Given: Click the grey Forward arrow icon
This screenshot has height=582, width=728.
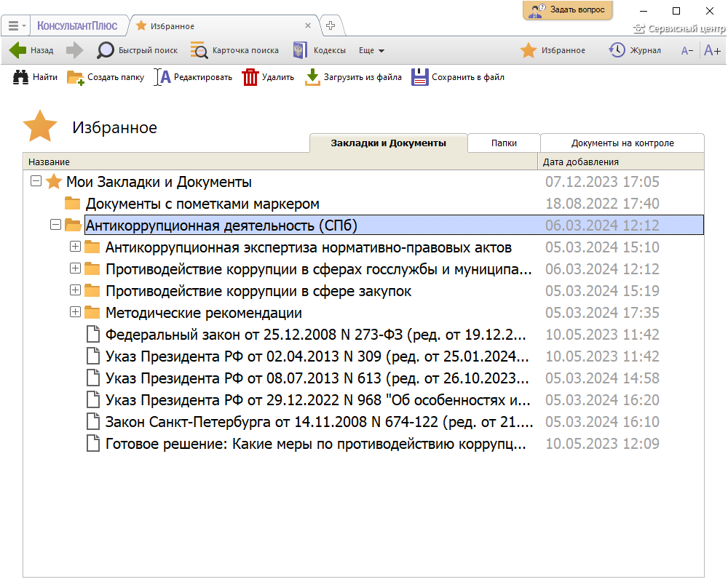Looking at the screenshot, I should pos(74,50).
